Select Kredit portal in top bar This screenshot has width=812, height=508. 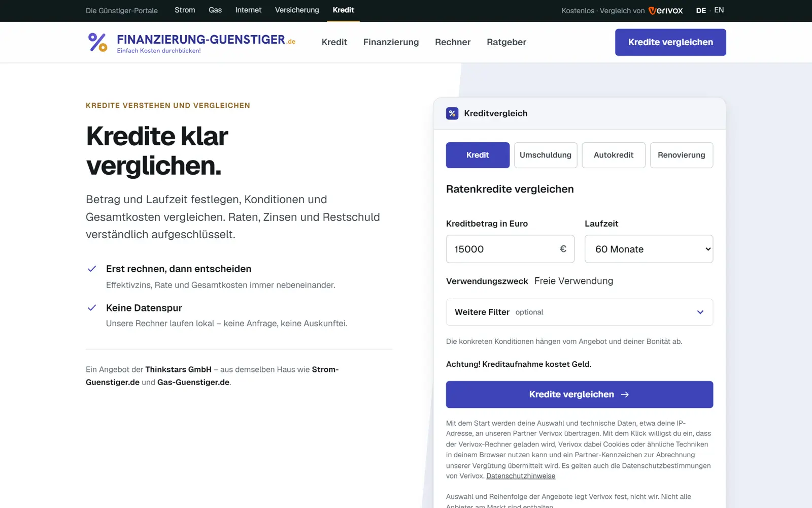343,10
